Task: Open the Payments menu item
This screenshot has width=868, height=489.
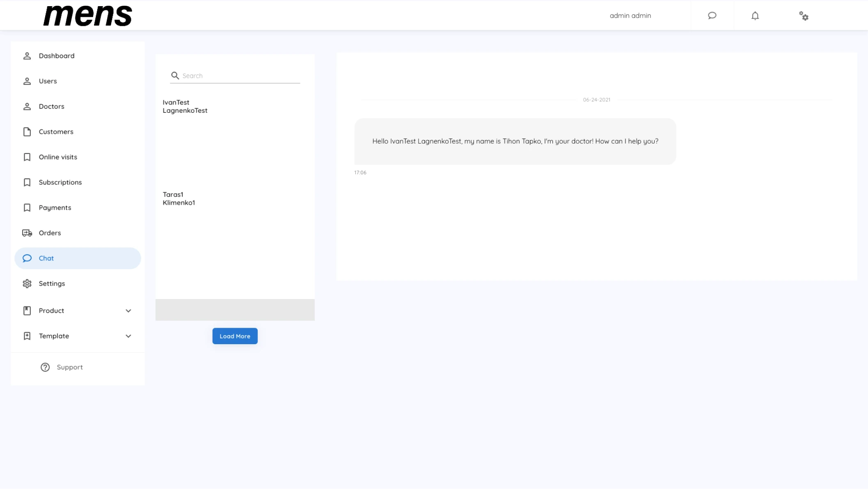Action: coord(78,208)
